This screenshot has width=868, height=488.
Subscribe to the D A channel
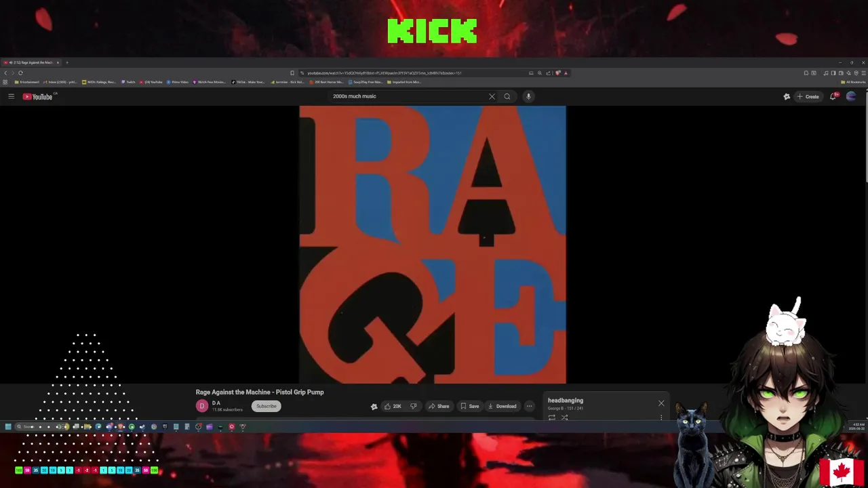pos(267,406)
